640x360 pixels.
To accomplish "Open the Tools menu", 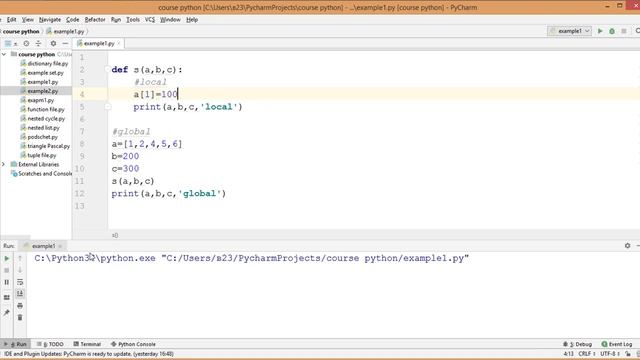I will click(x=133, y=20).
